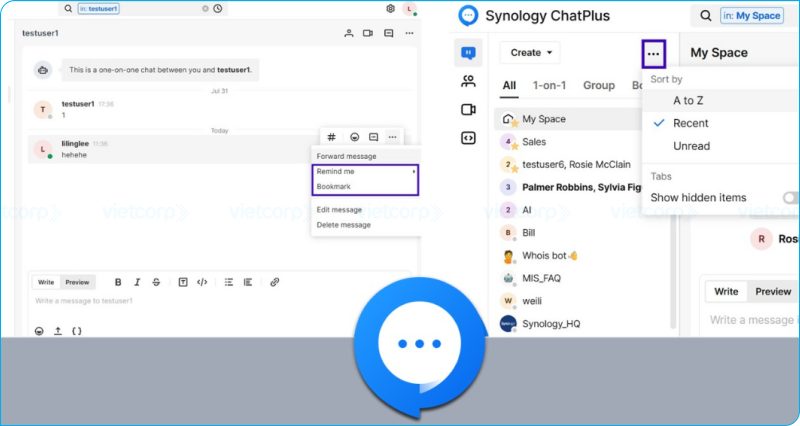Viewport: 800px width, 426px height.
Task: View members icon in testuser1 header
Action: 348,33
